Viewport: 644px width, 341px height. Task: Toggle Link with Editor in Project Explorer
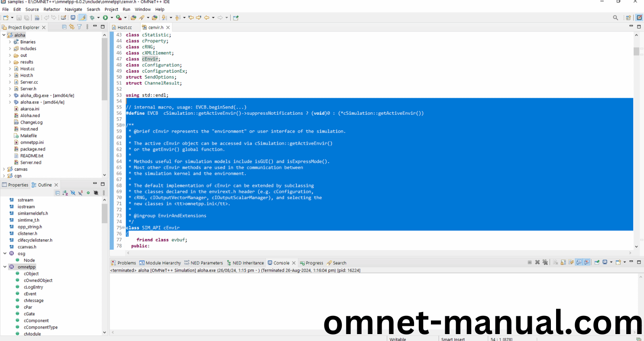(72, 27)
